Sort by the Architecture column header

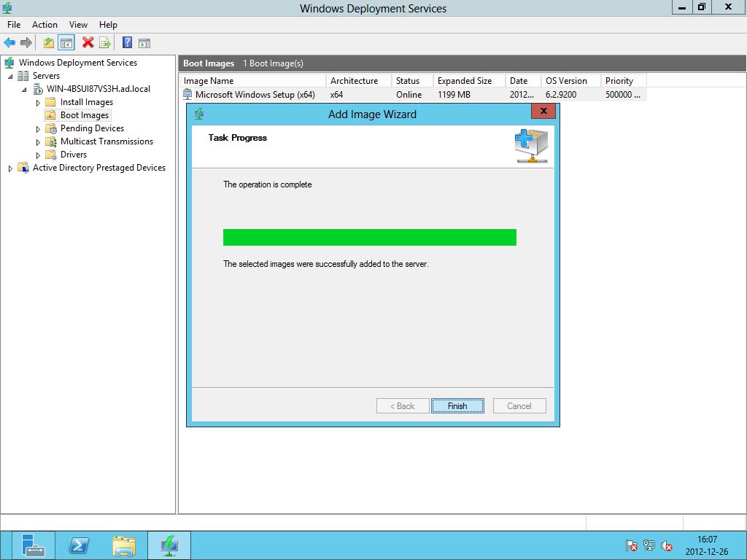tap(359, 80)
